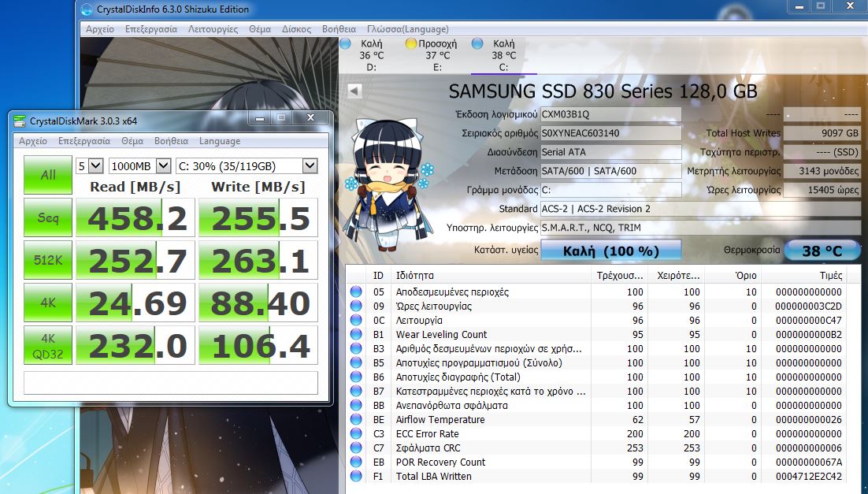Click the firmware field CXM03B1Q

610,114
